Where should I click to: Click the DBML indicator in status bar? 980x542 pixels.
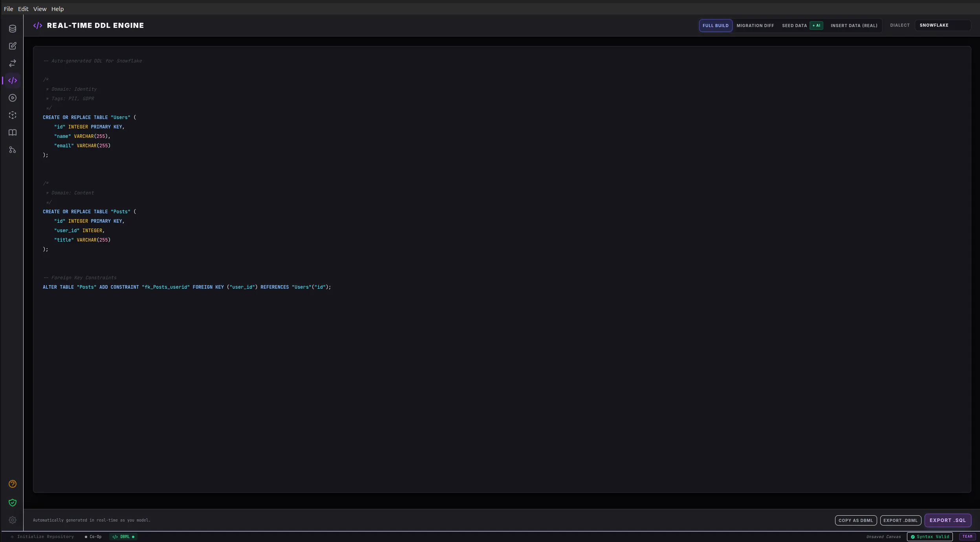123,537
